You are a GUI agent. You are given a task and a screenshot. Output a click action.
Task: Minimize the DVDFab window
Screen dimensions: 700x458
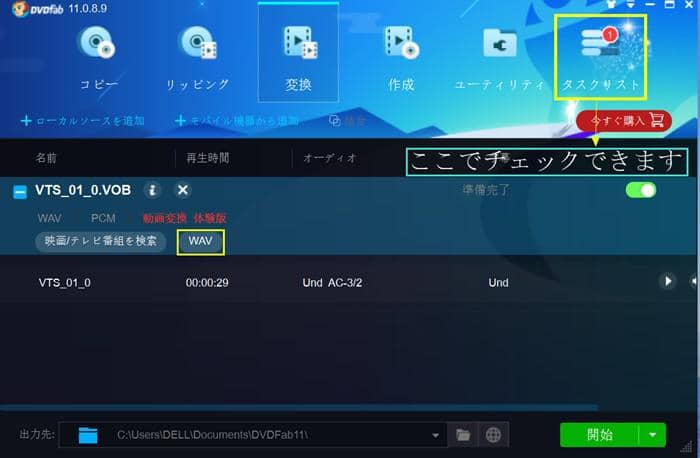click(x=650, y=4)
